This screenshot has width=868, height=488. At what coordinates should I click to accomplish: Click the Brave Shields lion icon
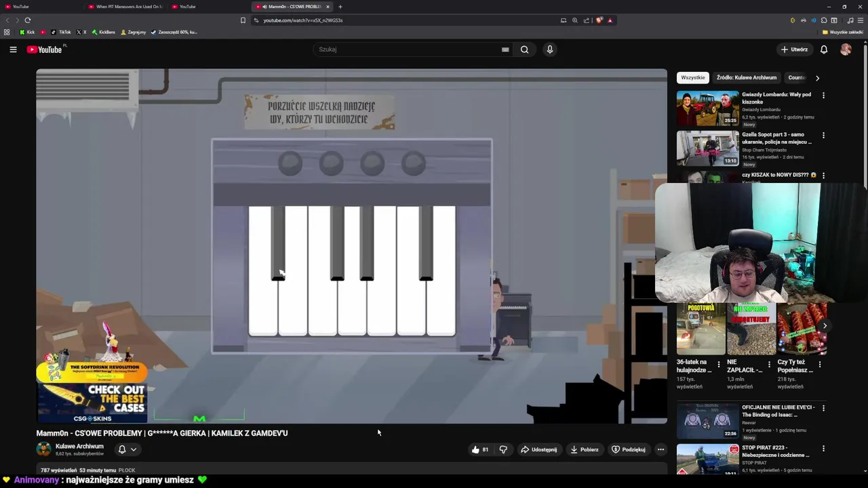pos(599,20)
